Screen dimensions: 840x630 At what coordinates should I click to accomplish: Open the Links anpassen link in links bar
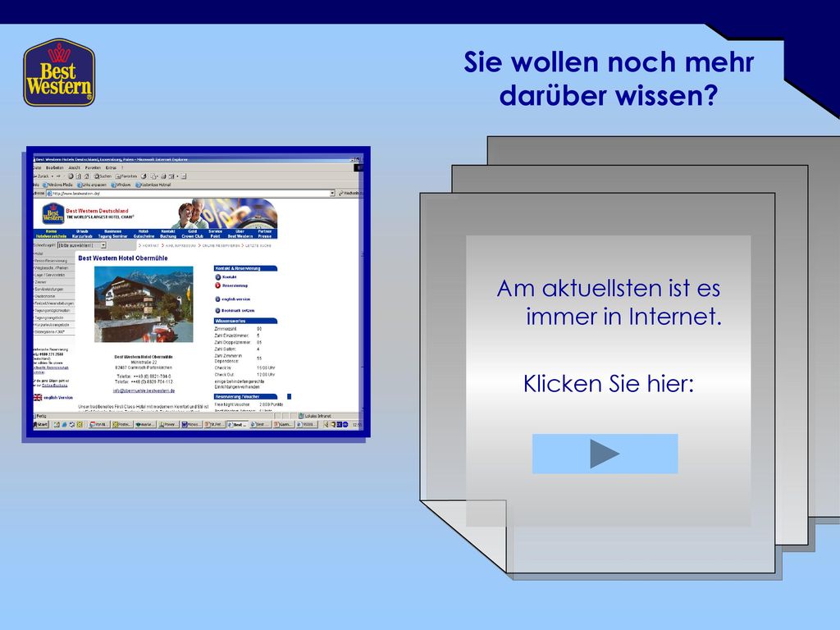92,185
